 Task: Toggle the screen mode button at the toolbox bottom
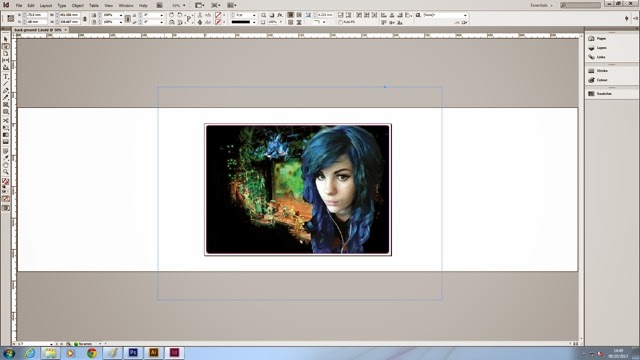click(6, 208)
